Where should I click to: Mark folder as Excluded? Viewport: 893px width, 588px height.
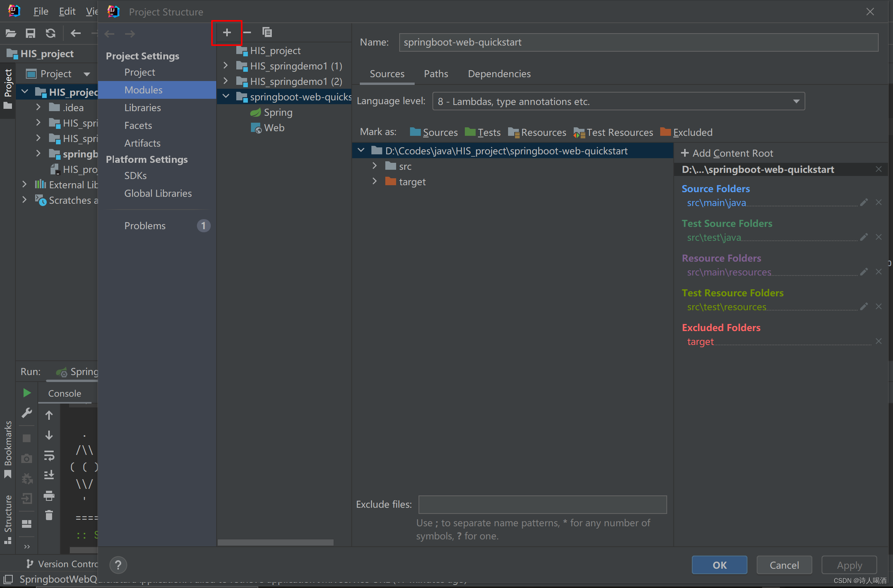click(x=686, y=132)
